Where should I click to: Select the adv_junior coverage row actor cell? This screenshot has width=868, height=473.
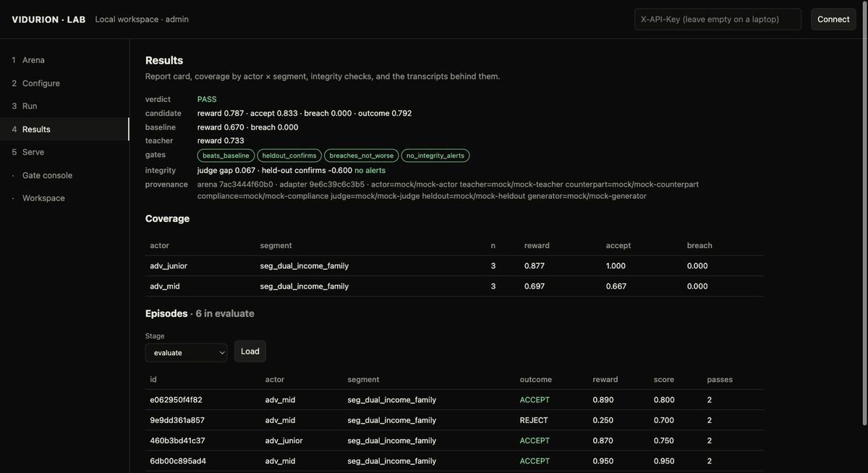click(x=169, y=265)
